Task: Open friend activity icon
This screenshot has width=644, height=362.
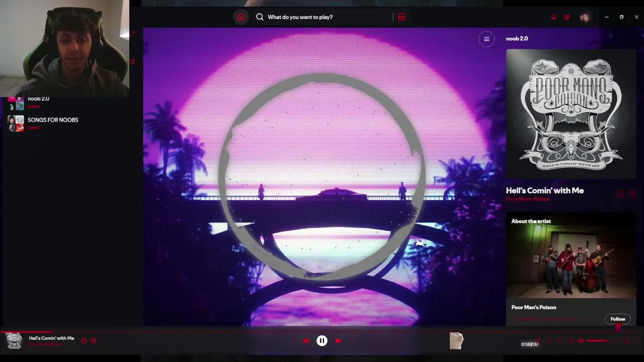Action: 567,17
